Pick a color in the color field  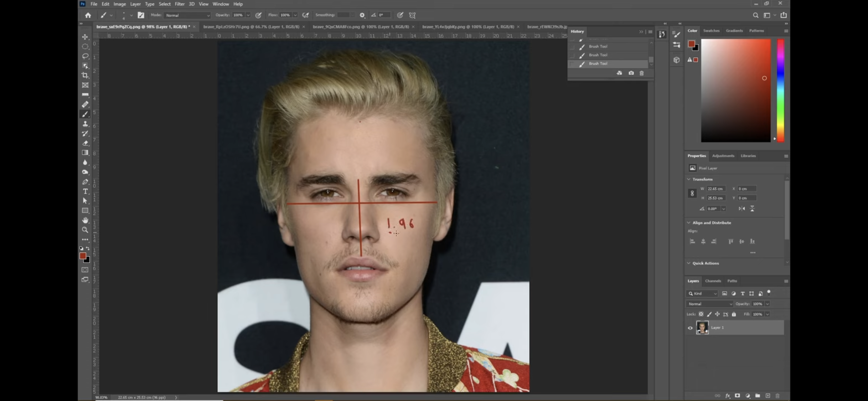(x=736, y=90)
